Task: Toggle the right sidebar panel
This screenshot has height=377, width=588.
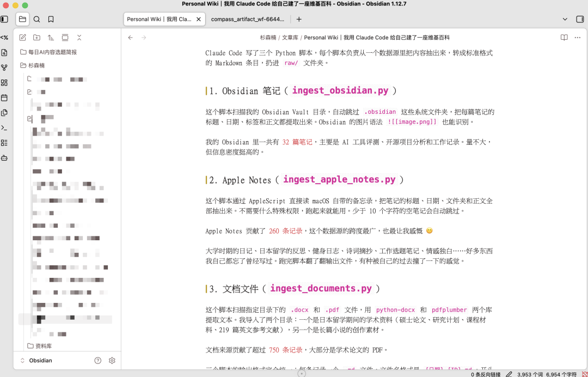Action: pyautogui.click(x=579, y=19)
